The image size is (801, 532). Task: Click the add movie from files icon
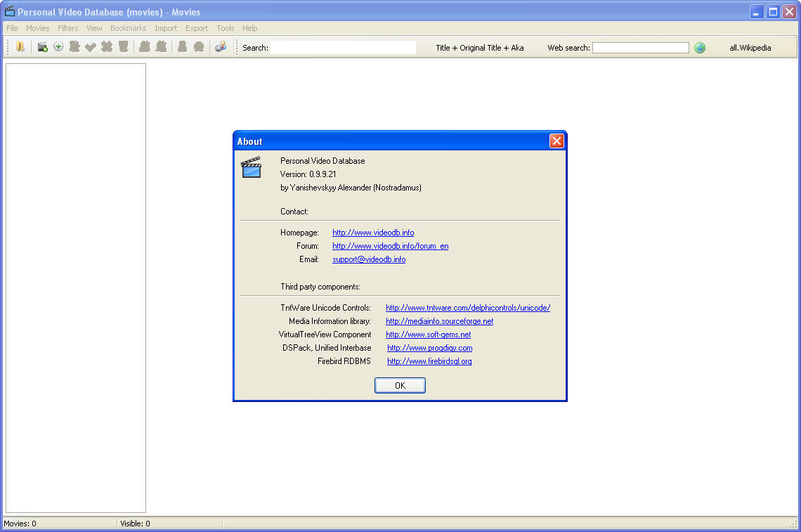(42, 47)
